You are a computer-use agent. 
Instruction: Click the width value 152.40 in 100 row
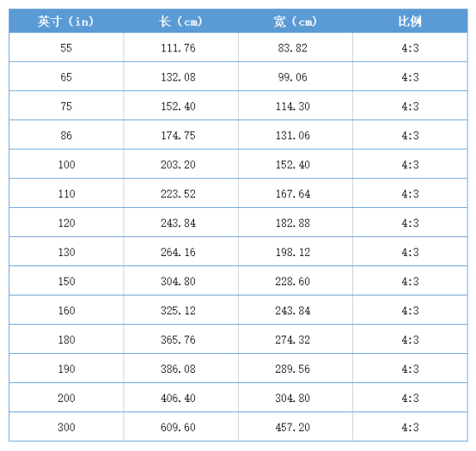tap(293, 164)
